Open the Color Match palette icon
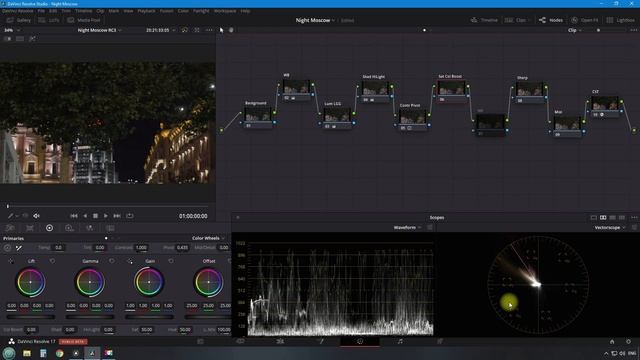 (x=30, y=228)
